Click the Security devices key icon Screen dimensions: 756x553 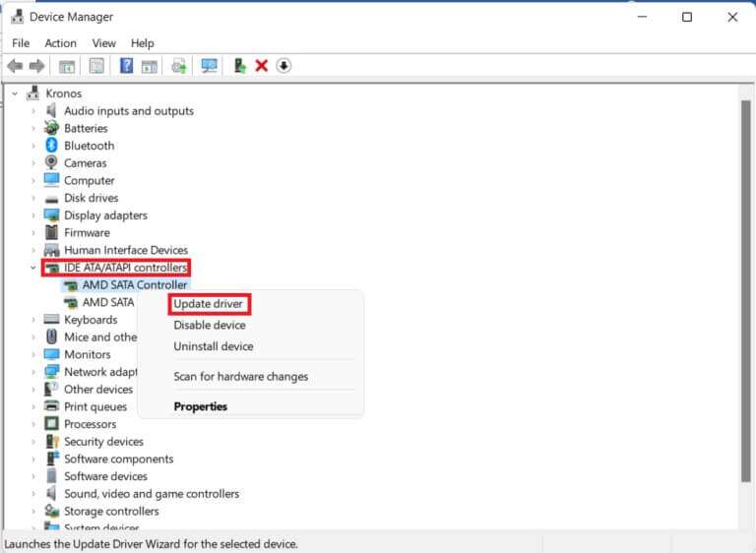pyautogui.click(x=52, y=441)
